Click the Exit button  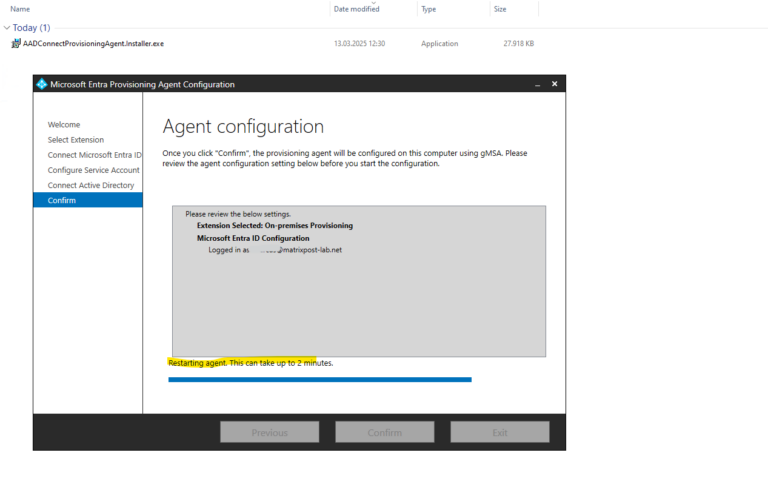(x=500, y=432)
